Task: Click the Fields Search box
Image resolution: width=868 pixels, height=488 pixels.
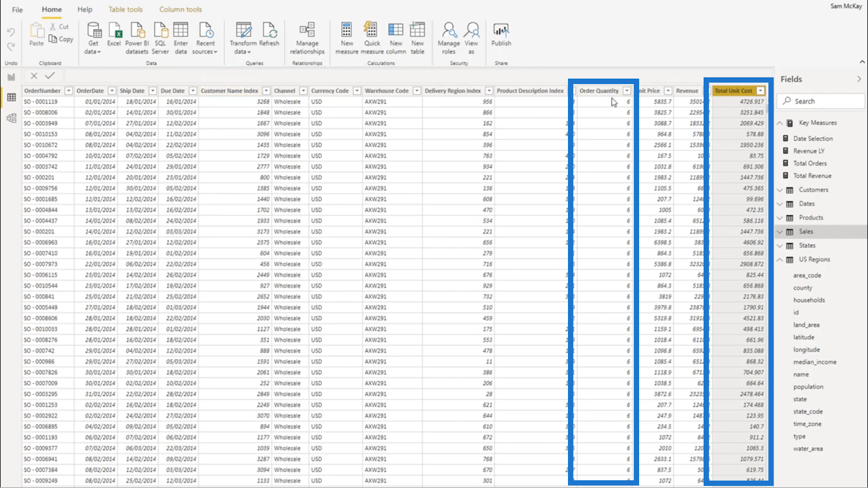Action: pos(821,101)
